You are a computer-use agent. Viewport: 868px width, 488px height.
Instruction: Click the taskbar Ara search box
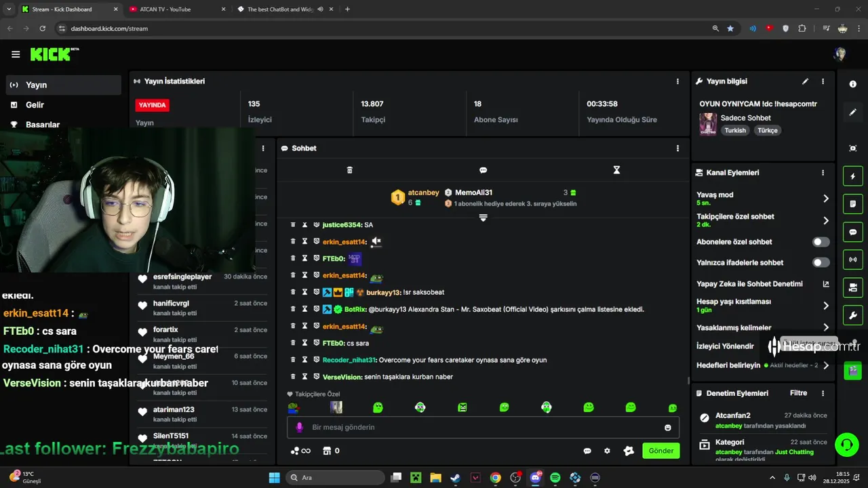point(334,478)
